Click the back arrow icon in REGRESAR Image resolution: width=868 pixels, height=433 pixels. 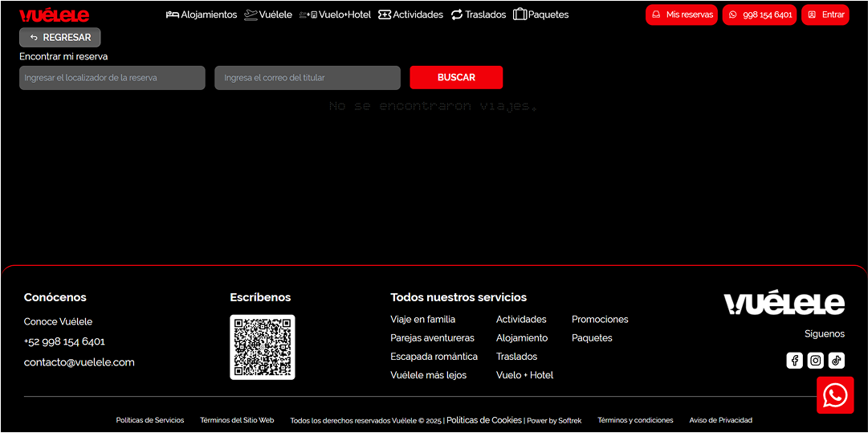click(34, 38)
